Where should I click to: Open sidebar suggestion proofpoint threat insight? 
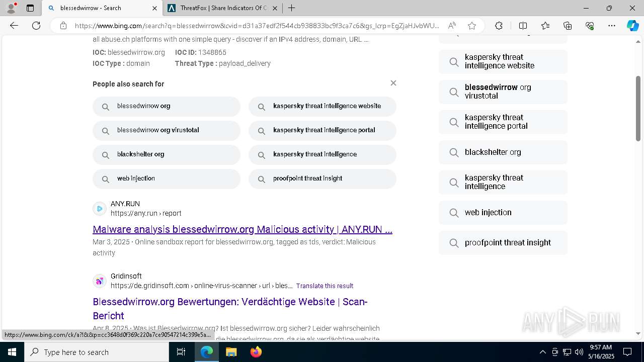(503, 242)
